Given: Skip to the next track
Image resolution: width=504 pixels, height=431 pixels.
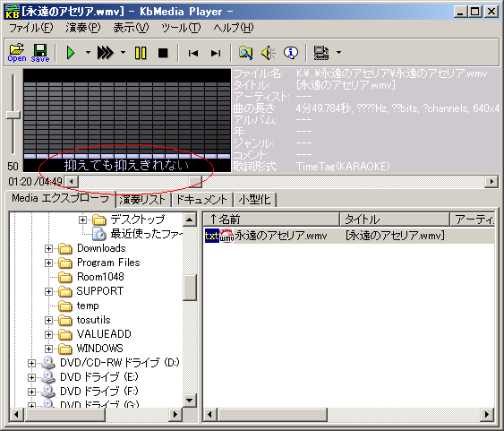Looking at the screenshot, I should 216,53.
